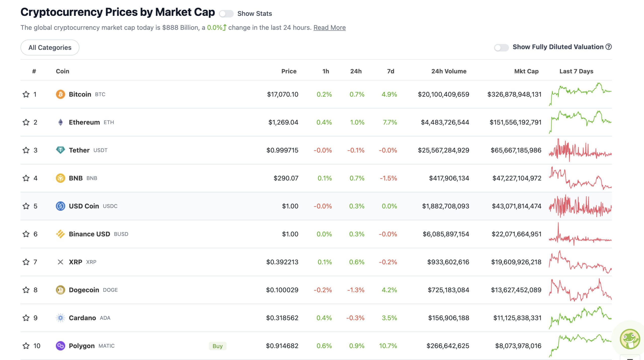Enable Show Fully Diluted Valuation switch
The height and width of the screenshot is (360, 644).
[x=501, y=47]
